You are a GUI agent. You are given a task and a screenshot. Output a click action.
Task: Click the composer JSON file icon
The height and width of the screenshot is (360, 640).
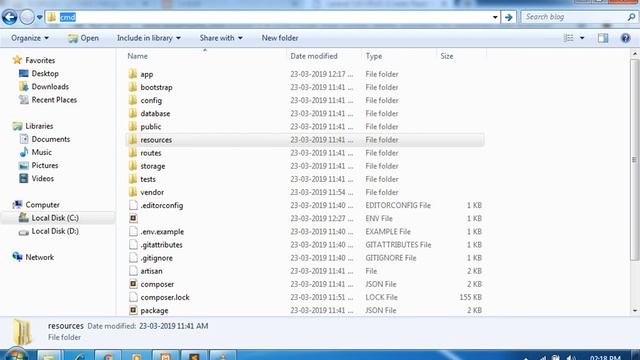point(133,284)
